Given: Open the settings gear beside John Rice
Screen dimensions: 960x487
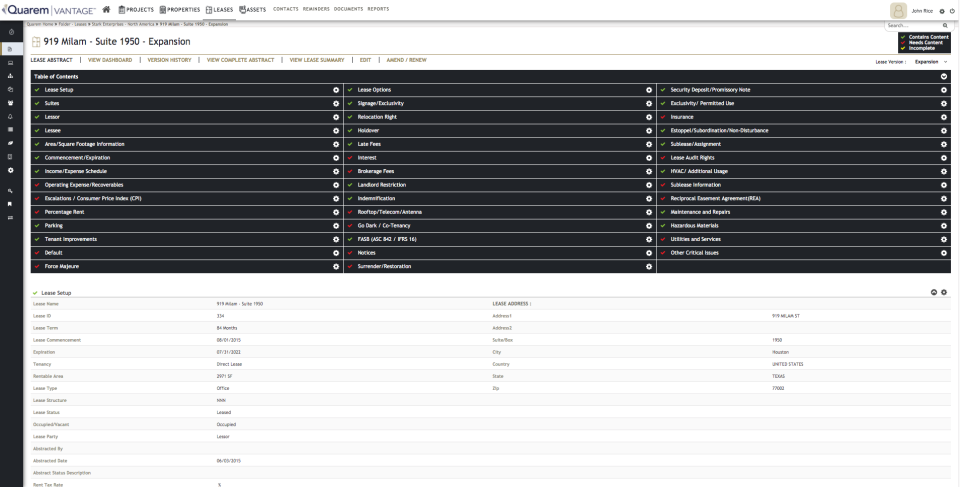Looking at the screenshot, I should [942, 11].
